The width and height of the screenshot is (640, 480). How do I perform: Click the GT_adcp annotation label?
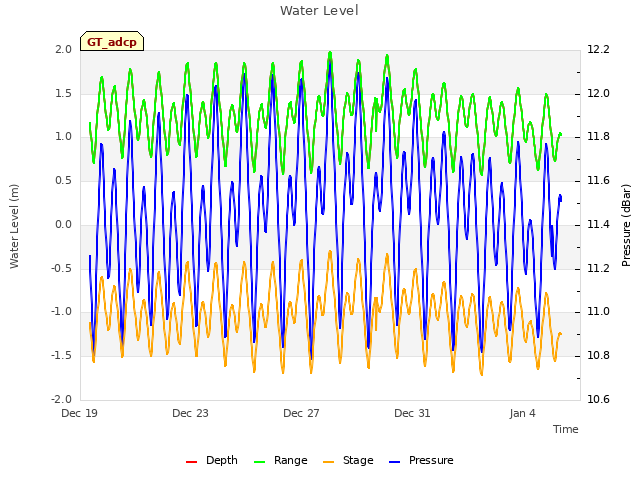coord(112,41)
